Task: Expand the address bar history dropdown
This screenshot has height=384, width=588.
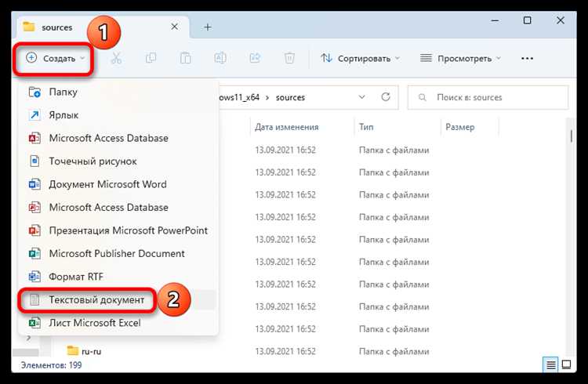Action: click(362, 97)
